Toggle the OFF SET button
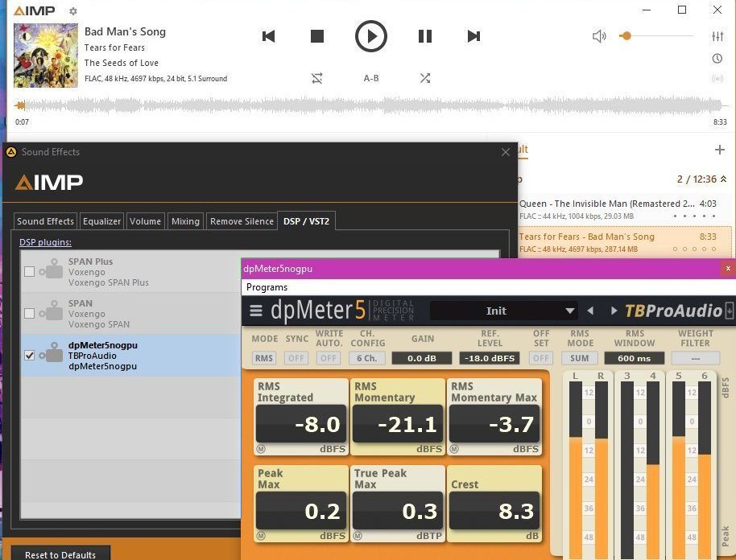The height and width of the screenshot is (560, 736). 541,358
